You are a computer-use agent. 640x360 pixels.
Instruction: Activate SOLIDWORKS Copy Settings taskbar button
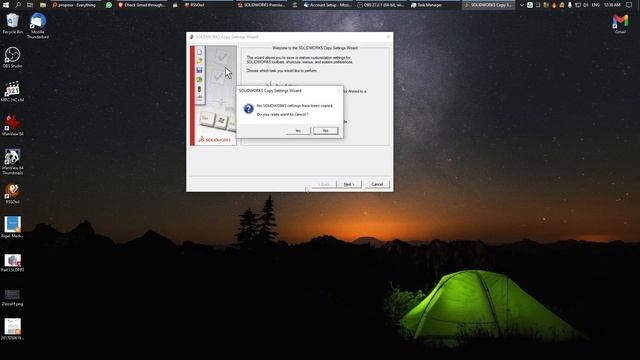coord(488,5)
